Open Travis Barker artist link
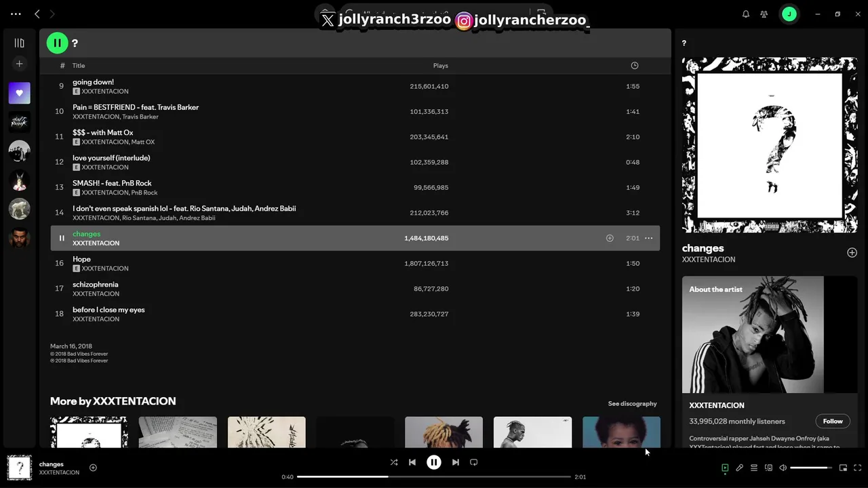 pyautogui.click(x=140, y=117)
